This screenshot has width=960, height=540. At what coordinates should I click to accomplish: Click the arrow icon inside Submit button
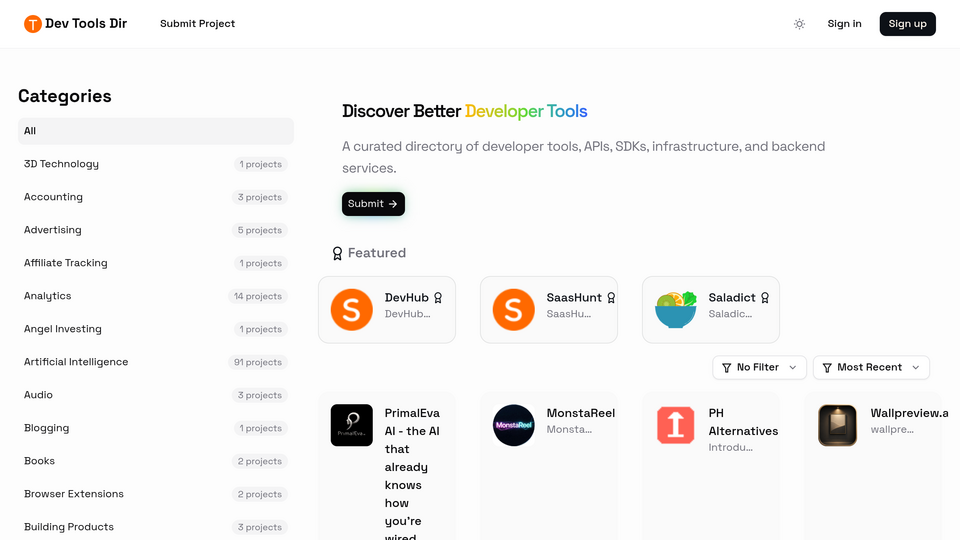pyautogui.click(x=393, y=204)
